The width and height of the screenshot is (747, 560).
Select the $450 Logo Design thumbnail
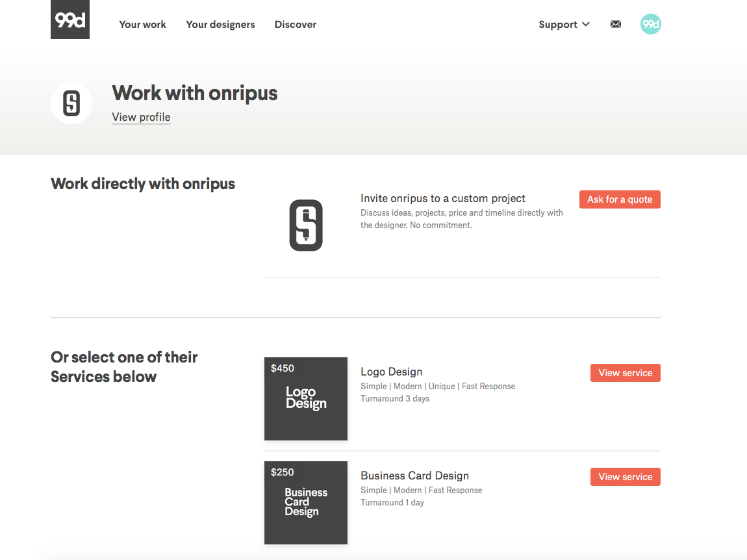coord(306,399)
